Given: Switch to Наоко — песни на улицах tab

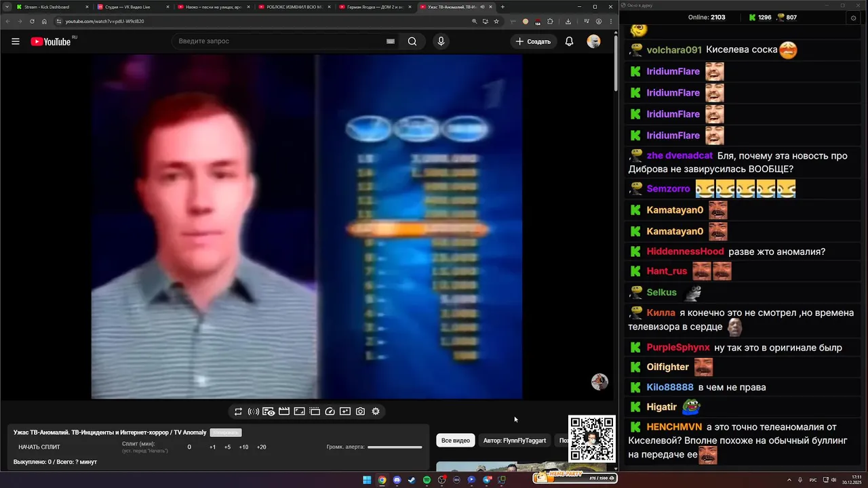Looking at the screenshot, I should tap(214, 7).
